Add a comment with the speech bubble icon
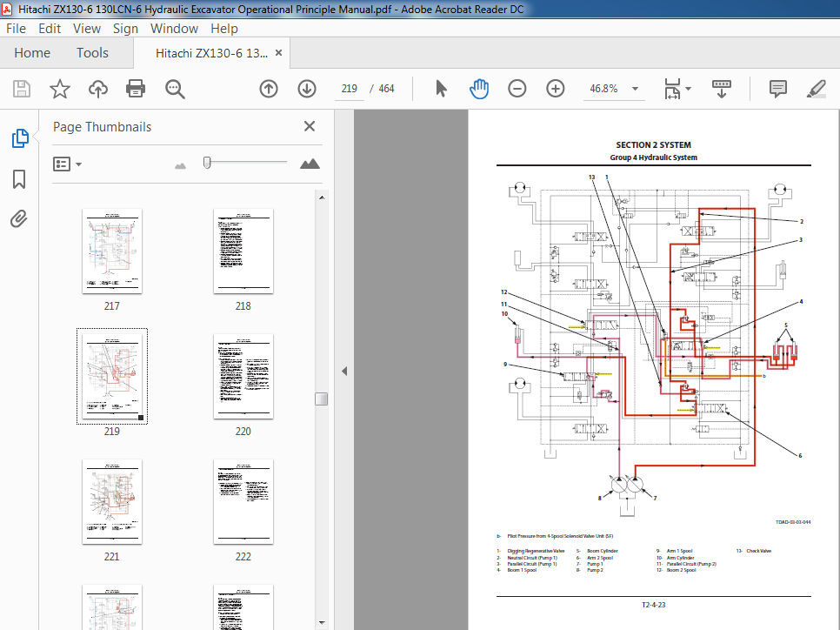 tap(778, 89)
